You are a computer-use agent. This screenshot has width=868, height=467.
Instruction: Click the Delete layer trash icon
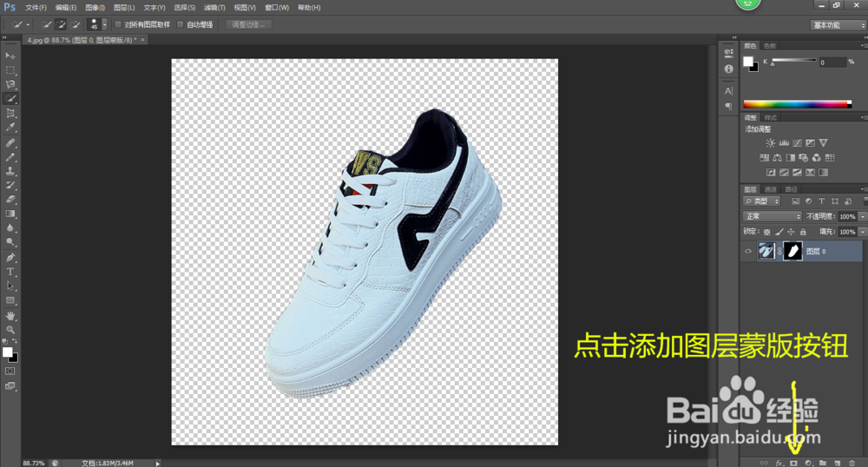852,463
